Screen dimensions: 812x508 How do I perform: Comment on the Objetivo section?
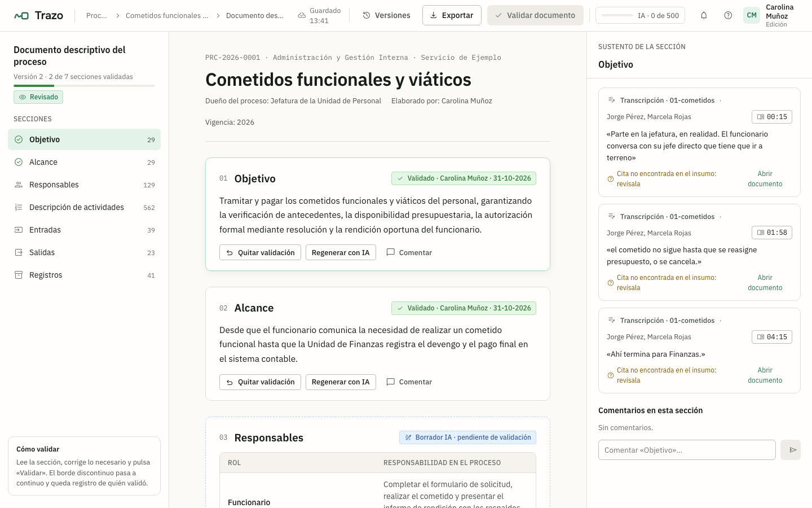[409, 252]
